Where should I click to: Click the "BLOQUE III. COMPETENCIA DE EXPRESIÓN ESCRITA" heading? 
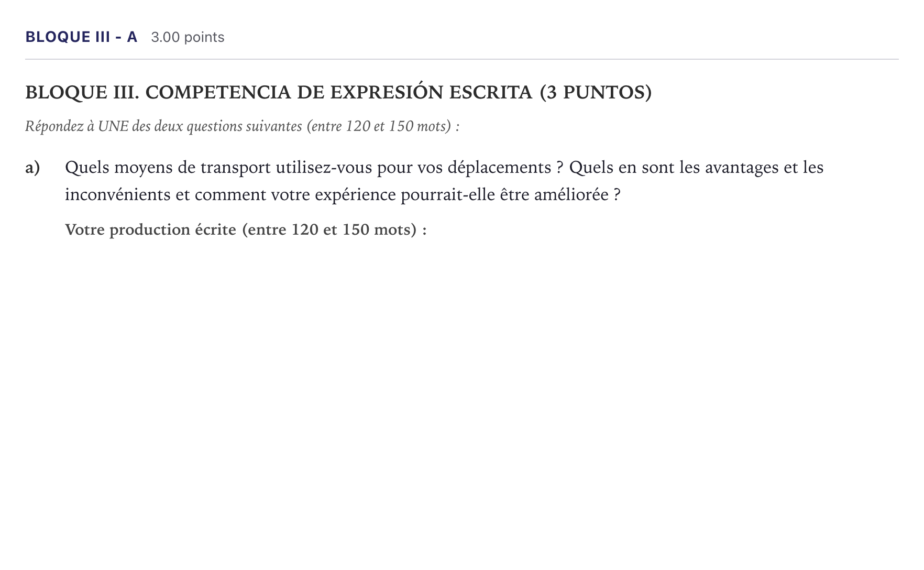click(279, 92)
